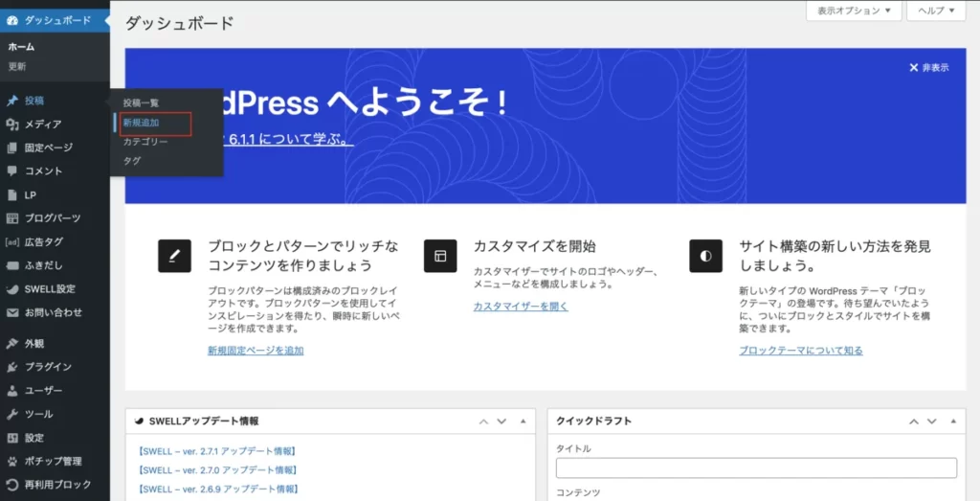The image size is (980, 501).
Task: Click the half-circle styles icon in welcome panel
Action: 705,256
